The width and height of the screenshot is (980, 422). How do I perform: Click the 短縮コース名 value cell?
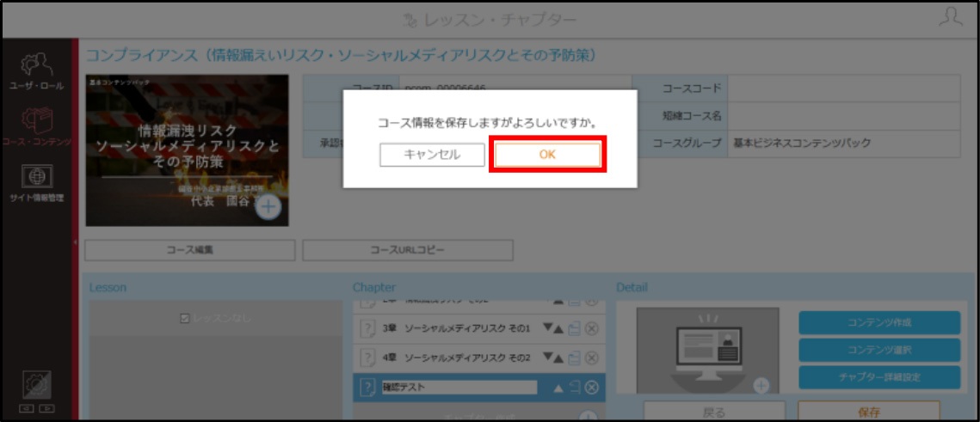click(844, 116)
